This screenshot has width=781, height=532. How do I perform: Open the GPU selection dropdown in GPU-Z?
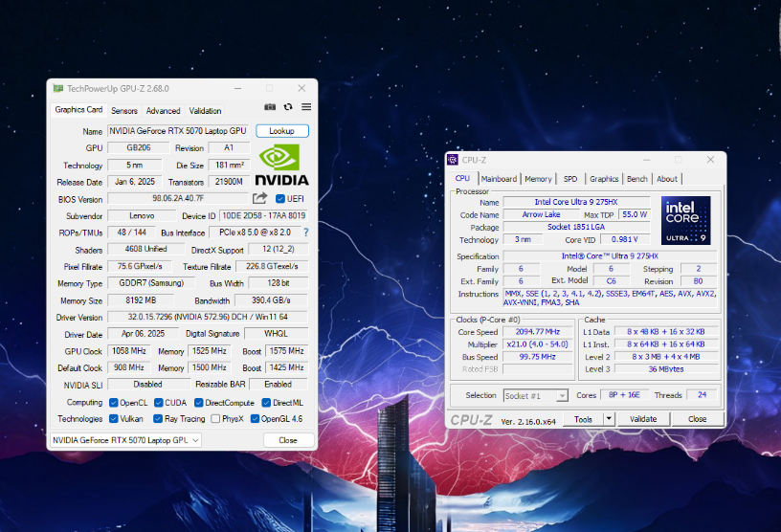[125, 440]
